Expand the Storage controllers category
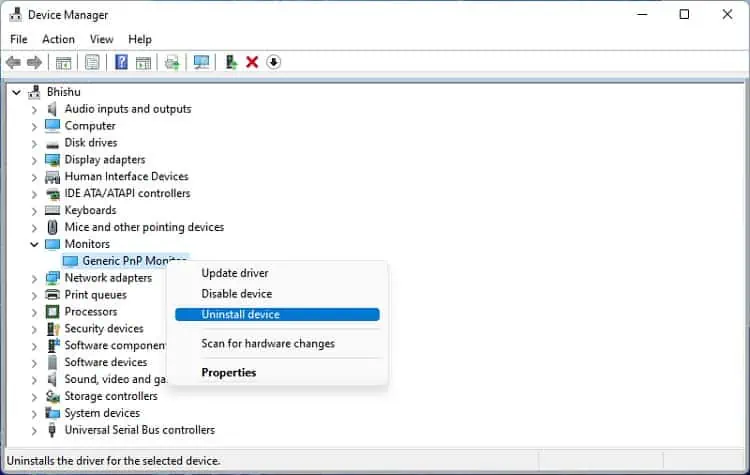The width and height of the screenshot is (750, 475). (34, 397)
